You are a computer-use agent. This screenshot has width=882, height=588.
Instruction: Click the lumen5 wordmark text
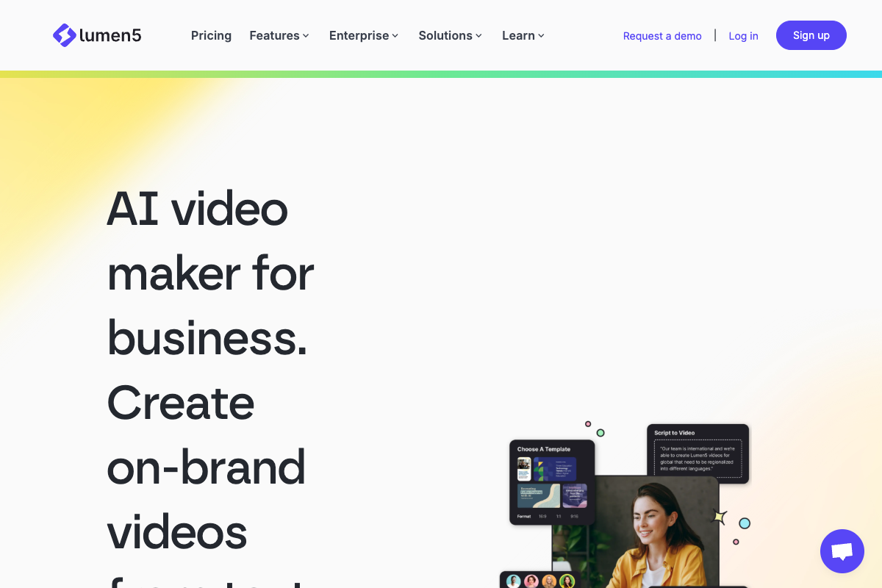tap(111, 35)
